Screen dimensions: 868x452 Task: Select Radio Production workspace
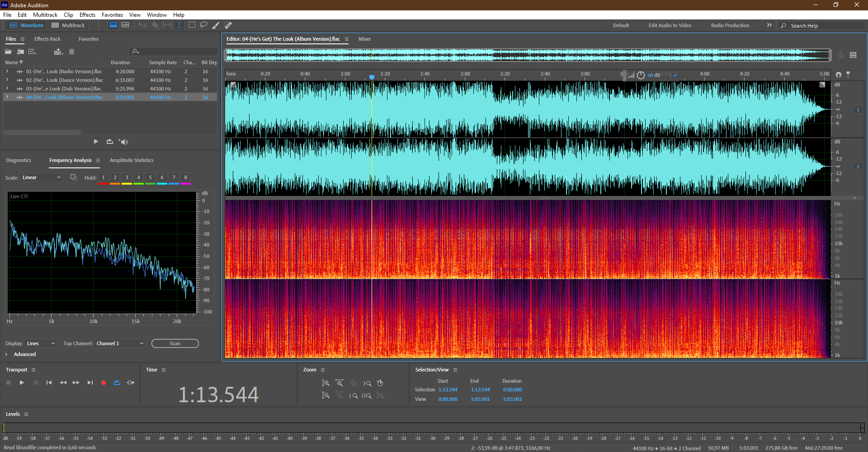tap(730, 25)
